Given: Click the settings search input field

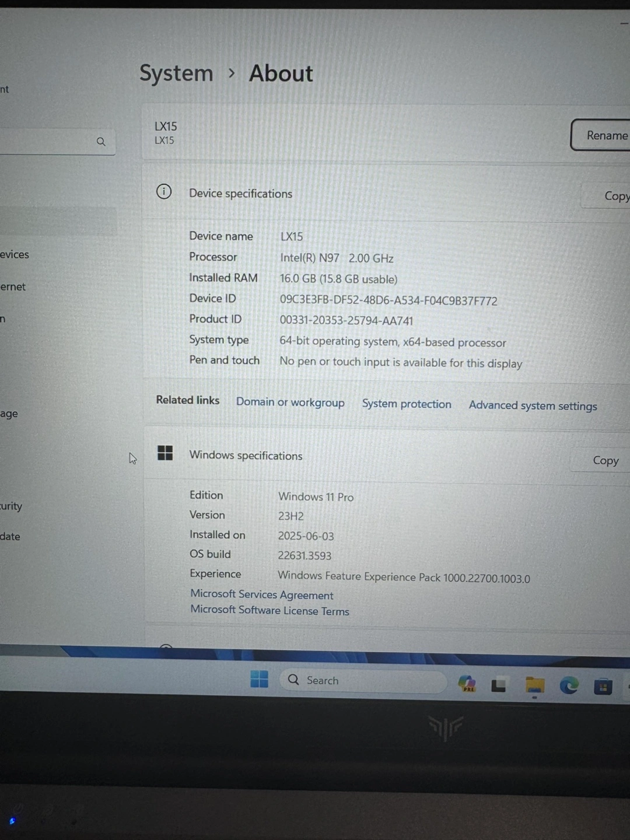Looking at the screenshot, I should (x=57, y=142).
